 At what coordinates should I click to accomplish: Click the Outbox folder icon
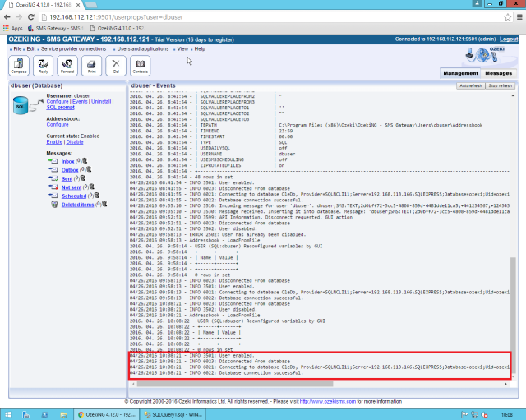click(x=53, y=170)
